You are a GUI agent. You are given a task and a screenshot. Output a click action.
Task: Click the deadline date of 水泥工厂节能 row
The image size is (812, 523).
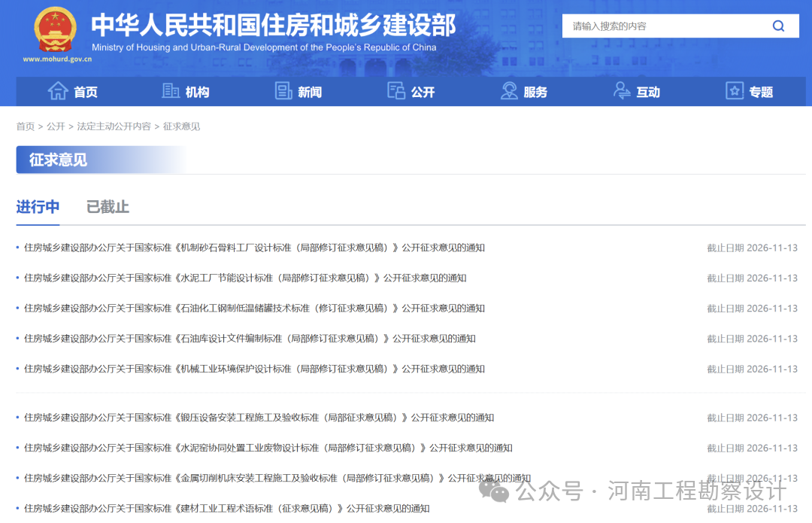tap(753, 278)
